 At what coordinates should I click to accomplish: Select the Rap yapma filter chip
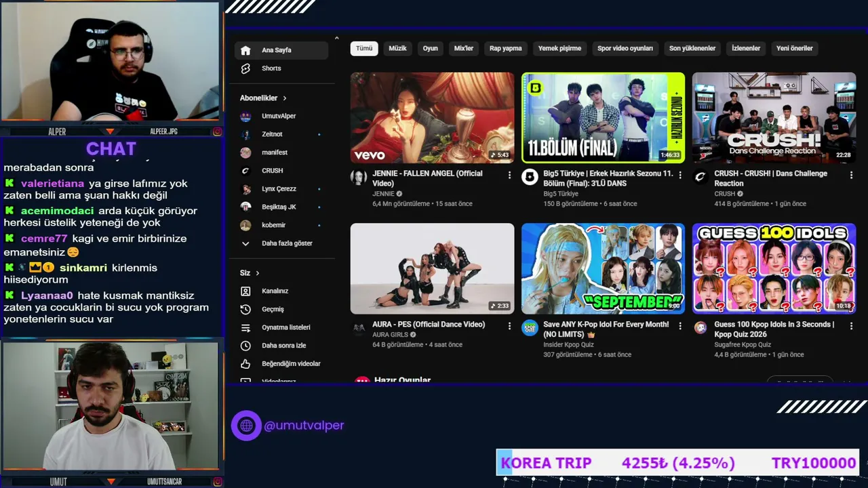coord(506,48)
